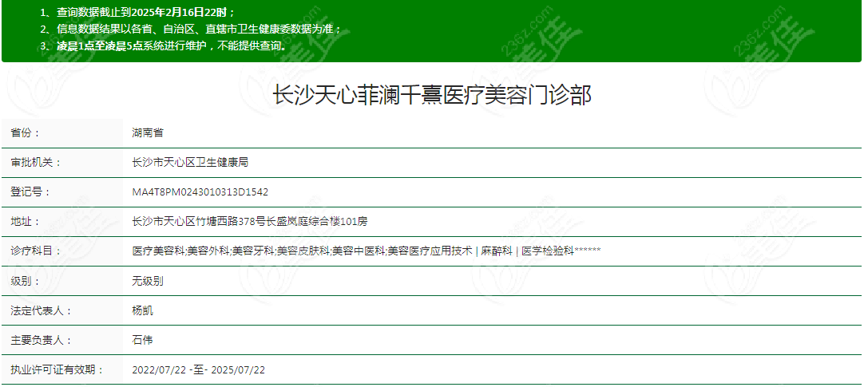Screen dimensions: 868x387
Task: Select the province value 湖南省
Action: (x=147, y=133)
